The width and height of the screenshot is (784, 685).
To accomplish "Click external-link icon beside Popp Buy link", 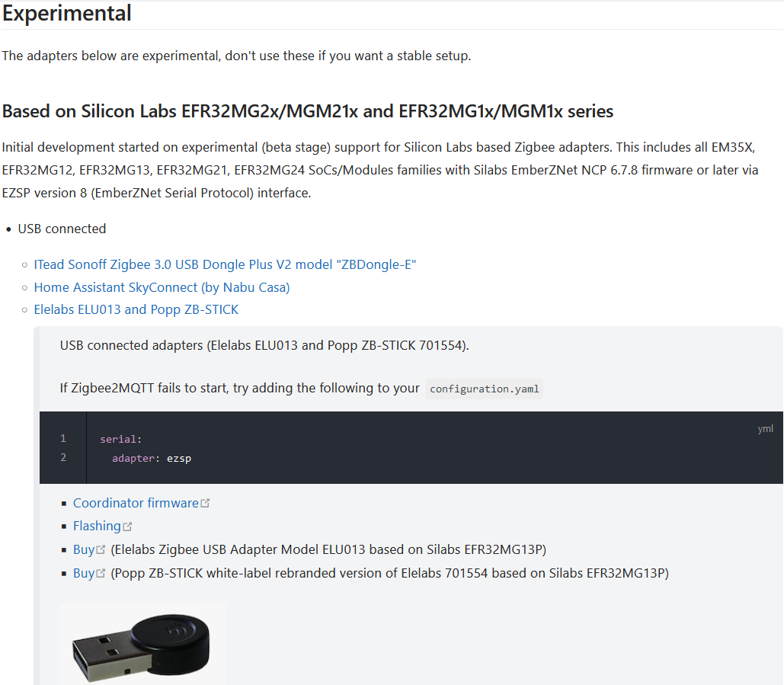I will (101, 573).
